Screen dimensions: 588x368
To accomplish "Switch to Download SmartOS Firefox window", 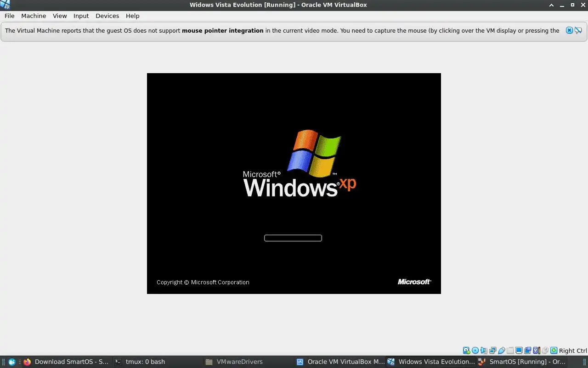I will click(67, 362).
